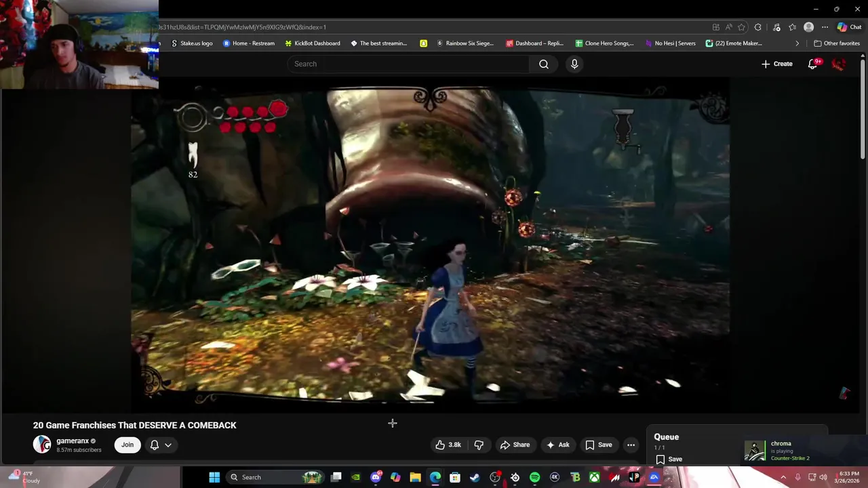Toggle channel notification bell for gameranx
868x488 pixels.
point(155,445)
